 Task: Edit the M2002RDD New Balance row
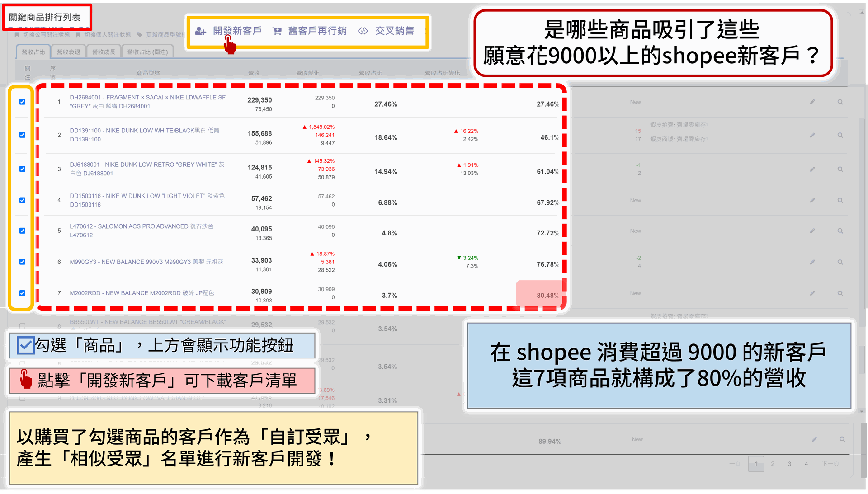[x=812, y=293]
